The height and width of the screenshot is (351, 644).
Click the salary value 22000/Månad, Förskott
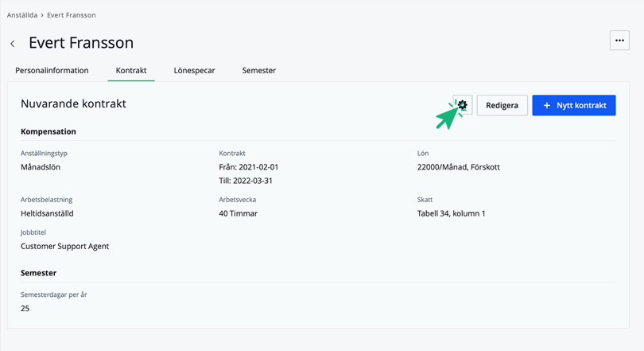458,167
